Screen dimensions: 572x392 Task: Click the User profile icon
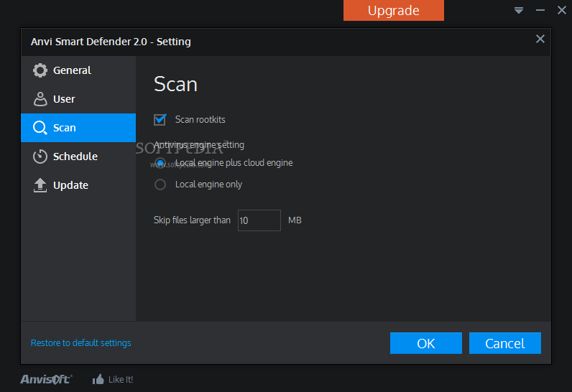(x=40, y=99)
